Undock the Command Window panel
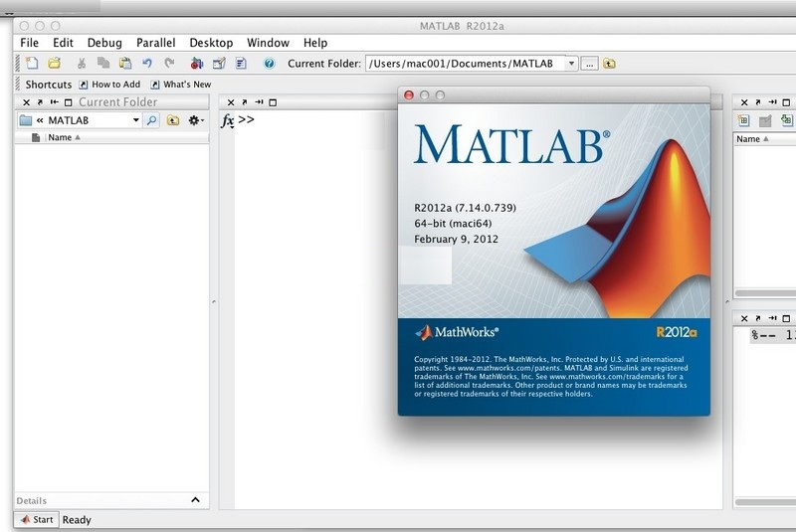The height and width of the screenshot is (532, 796). 244,102
